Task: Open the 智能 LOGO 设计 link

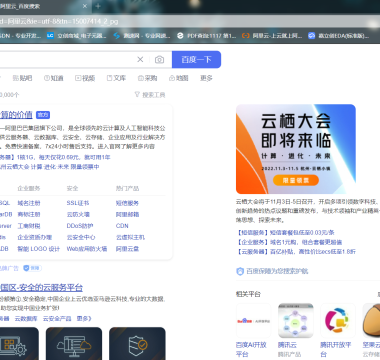Action: pyautogui.click(x=39, y=249)
